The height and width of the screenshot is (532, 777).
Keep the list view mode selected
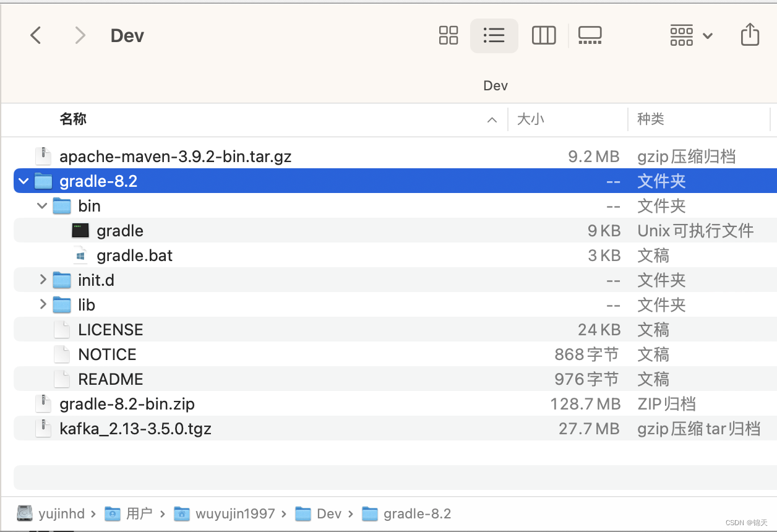[x=494, y=35]
